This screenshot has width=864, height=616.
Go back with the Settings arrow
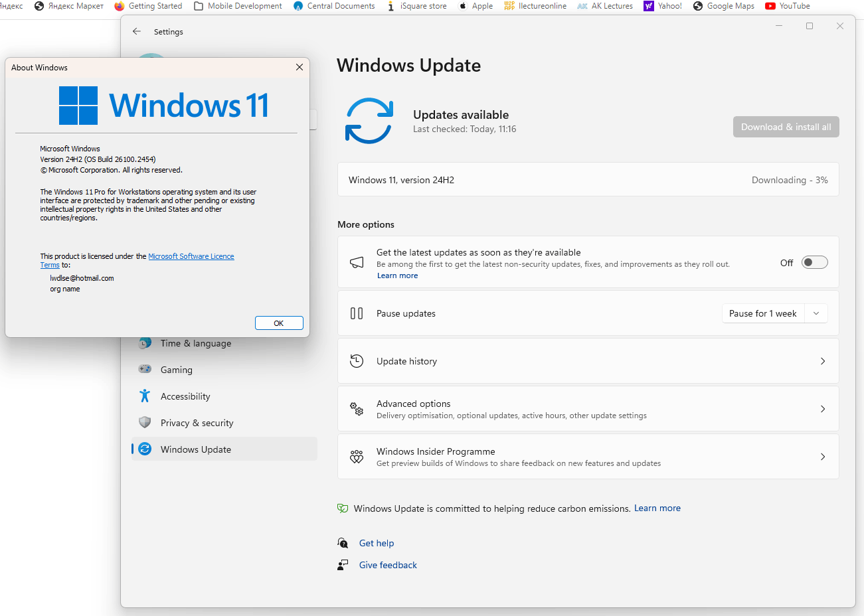[137, 31]
